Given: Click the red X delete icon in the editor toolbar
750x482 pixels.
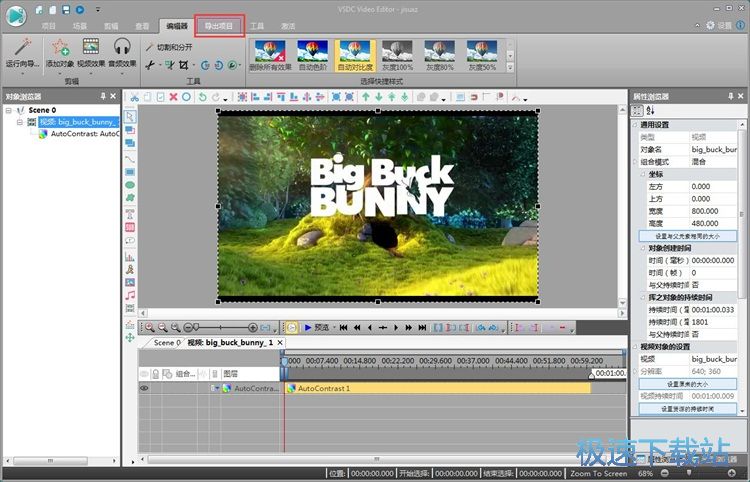Looking at the screenshot, I should coord(173,97).
